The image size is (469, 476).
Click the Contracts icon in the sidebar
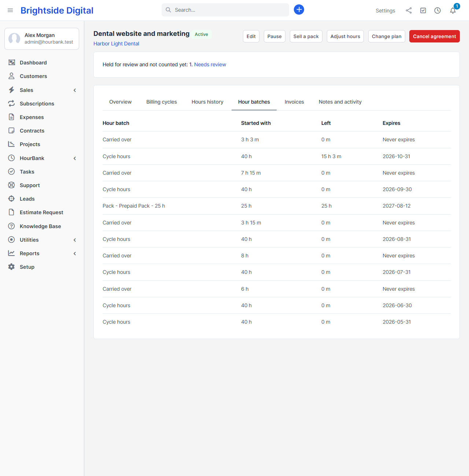pos(12,131)
